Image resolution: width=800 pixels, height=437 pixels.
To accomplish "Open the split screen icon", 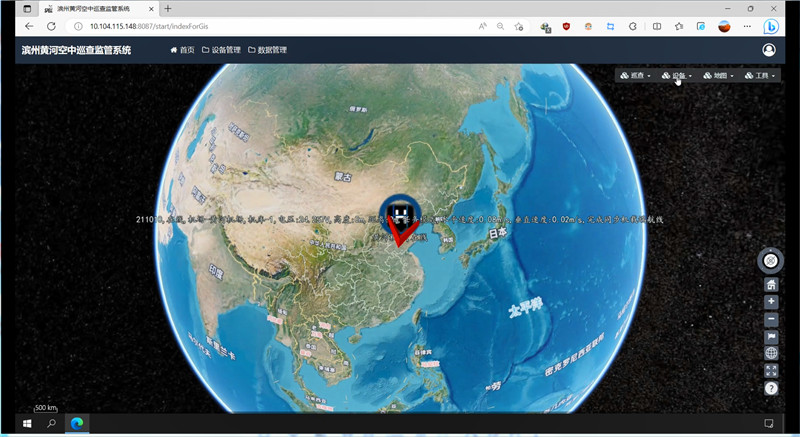I will 657,26.
